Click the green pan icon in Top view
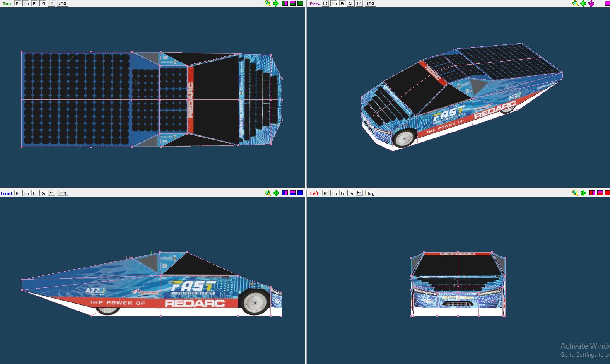Image resolution: width=610 pixels, height=364 pixels. (x=276, y=3)
